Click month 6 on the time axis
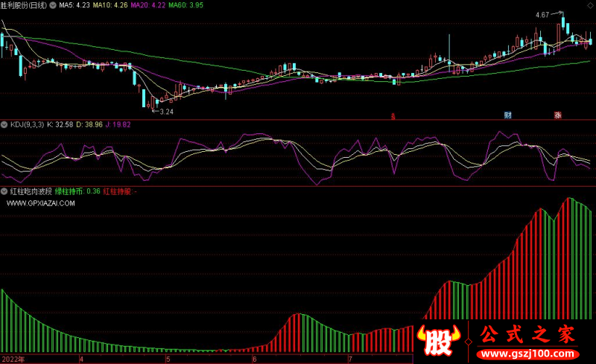This screenshot has height=364, width=596. coord(254,359)
